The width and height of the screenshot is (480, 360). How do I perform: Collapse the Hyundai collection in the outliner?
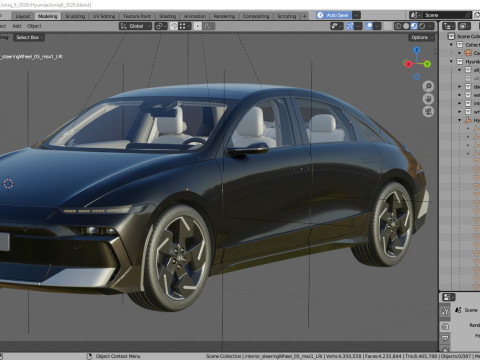(x=451, y=61)
